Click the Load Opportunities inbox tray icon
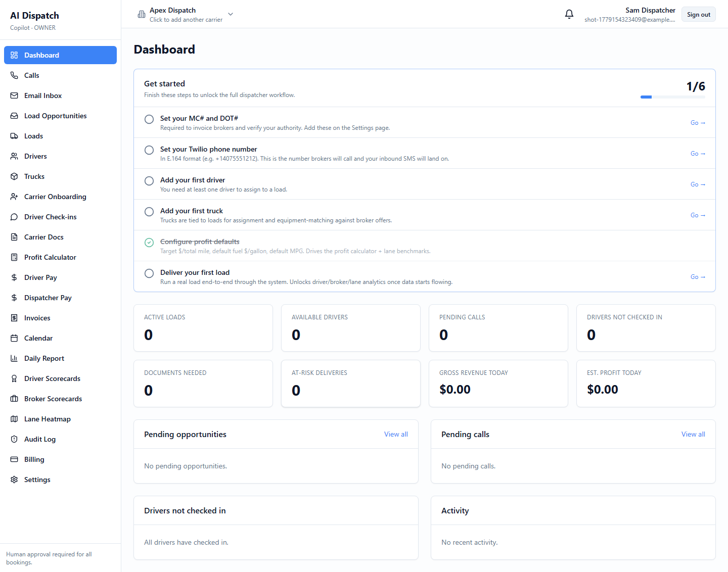 pos(14,116)
